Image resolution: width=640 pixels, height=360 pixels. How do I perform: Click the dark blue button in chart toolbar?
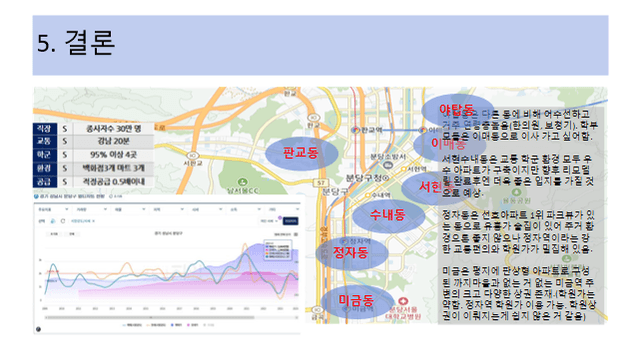tap(290, 221)
